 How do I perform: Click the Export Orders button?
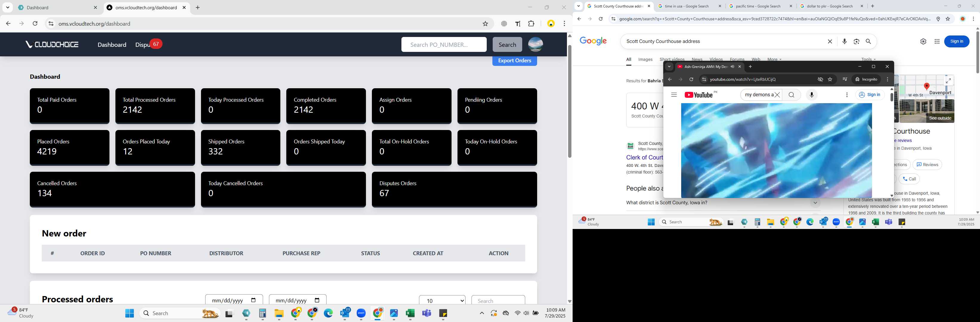tap(514, 61)
